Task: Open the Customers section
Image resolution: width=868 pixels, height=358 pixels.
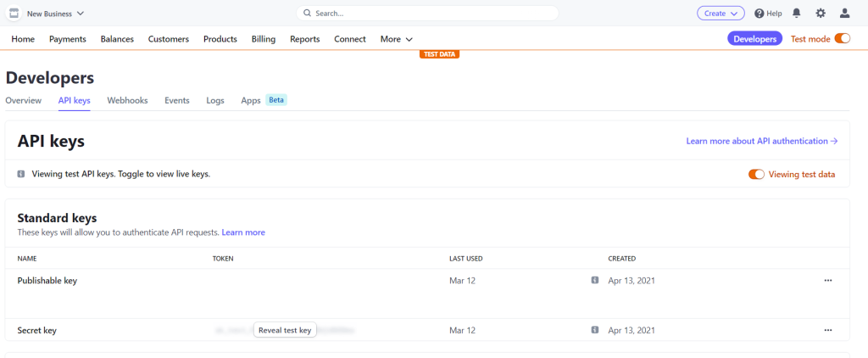Action: pos(169,39)
